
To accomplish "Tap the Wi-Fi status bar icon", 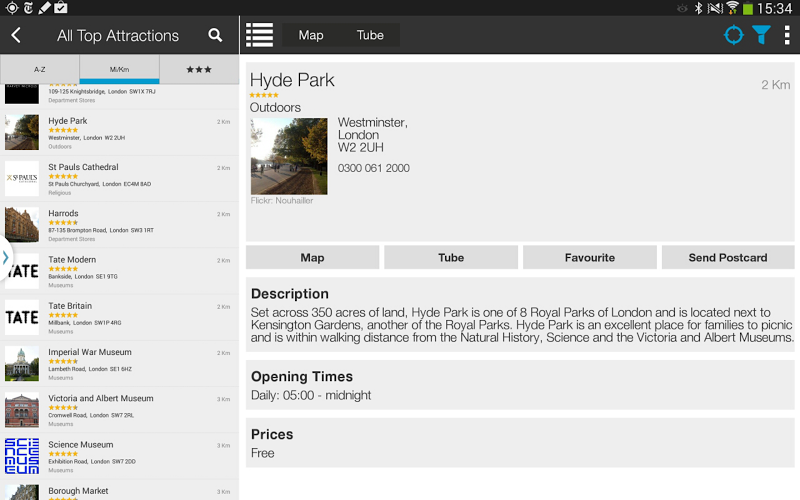I will (x=732, y=8).
